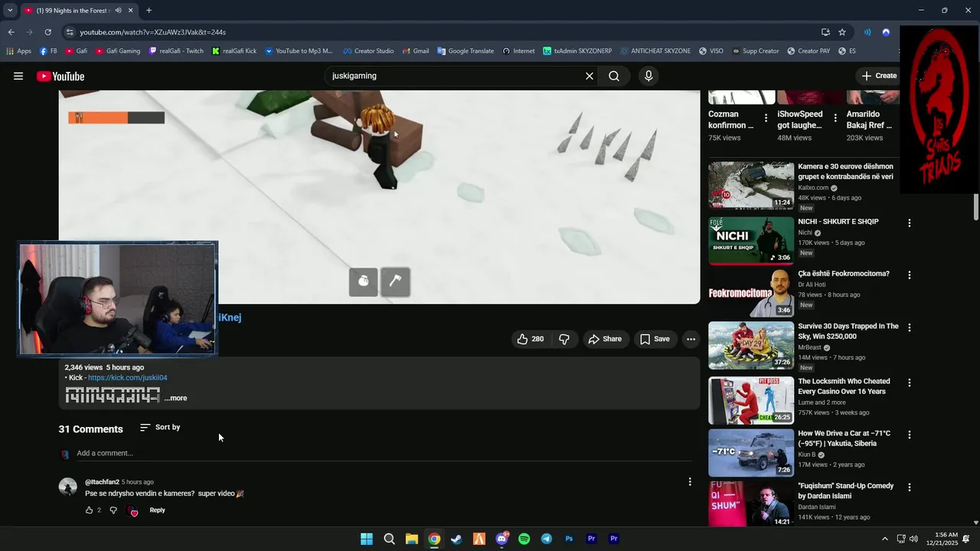
Task: Click the page vertical scrollbar thumb
Action: [976, 206]
